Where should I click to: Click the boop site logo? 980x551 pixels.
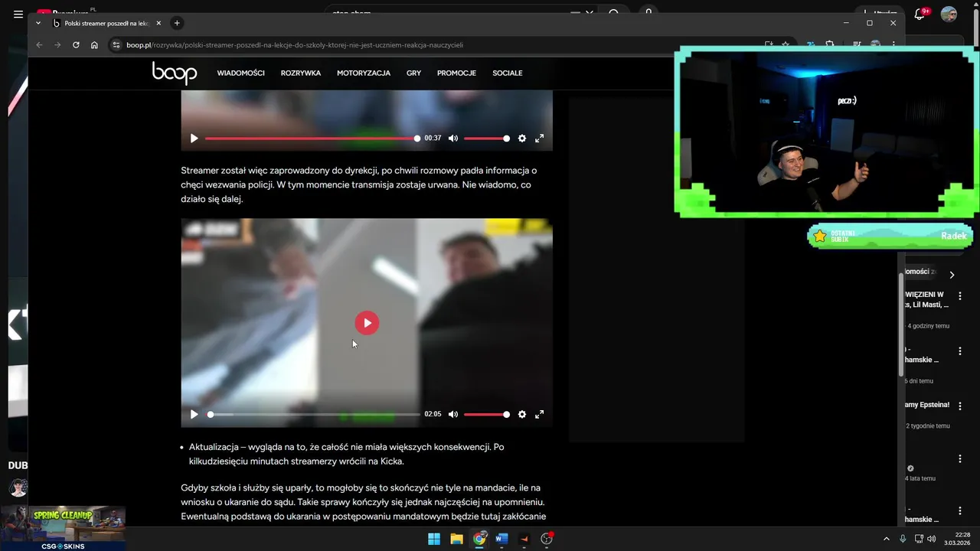coord(175,73)
